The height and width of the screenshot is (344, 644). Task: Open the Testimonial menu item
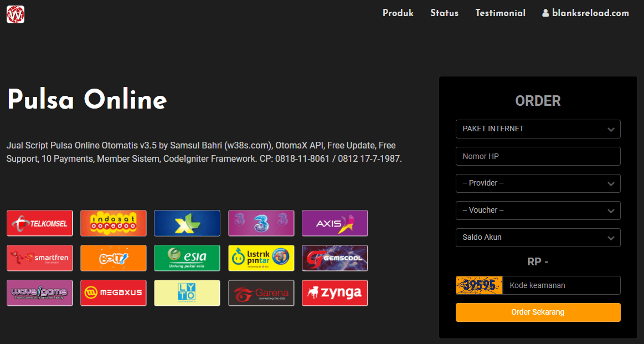click(500, 13)
